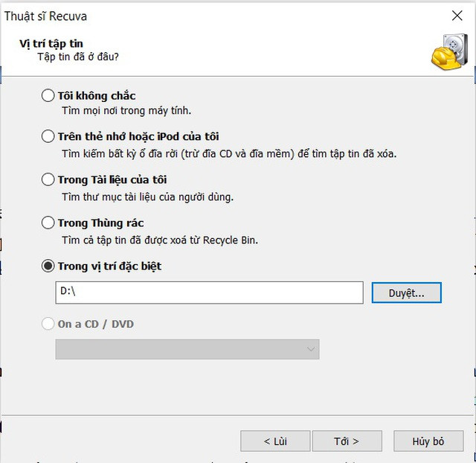
Task: Click the removable drive search description text
Action: pyautogui.click(x=229, y=154)
